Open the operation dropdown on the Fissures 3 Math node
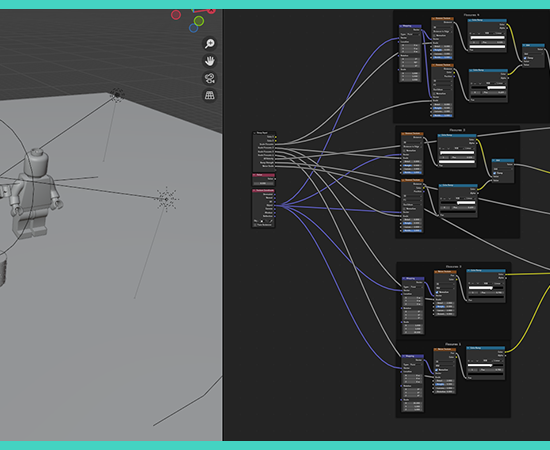This screenshot has width=550, height=450. [x=503, y=169]
